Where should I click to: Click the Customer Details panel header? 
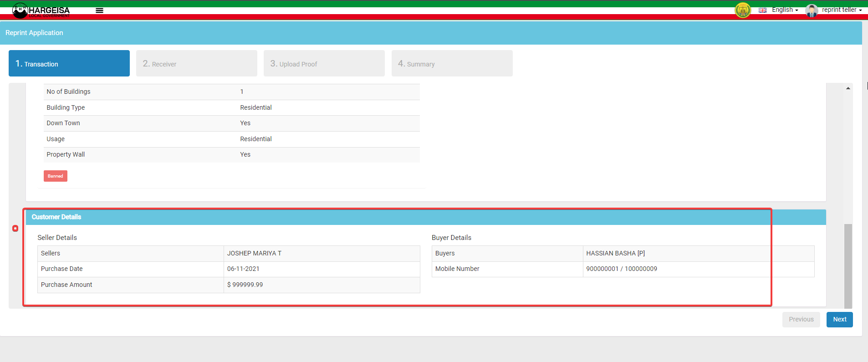426,217
